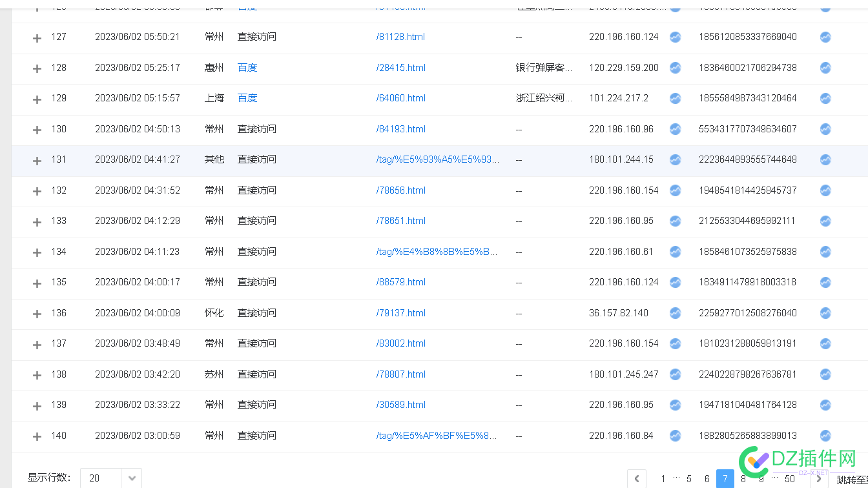Open visitor ID trend icon for 1858461073525975838

tap(825, 252)
